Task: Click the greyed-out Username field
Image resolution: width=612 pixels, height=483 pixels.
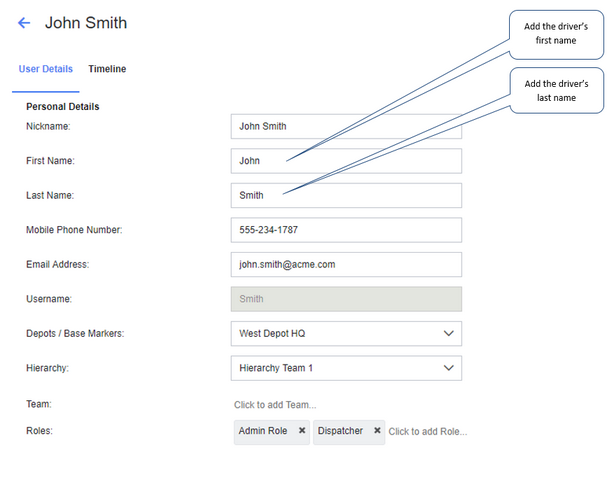Action: click(x=346, y=299)
